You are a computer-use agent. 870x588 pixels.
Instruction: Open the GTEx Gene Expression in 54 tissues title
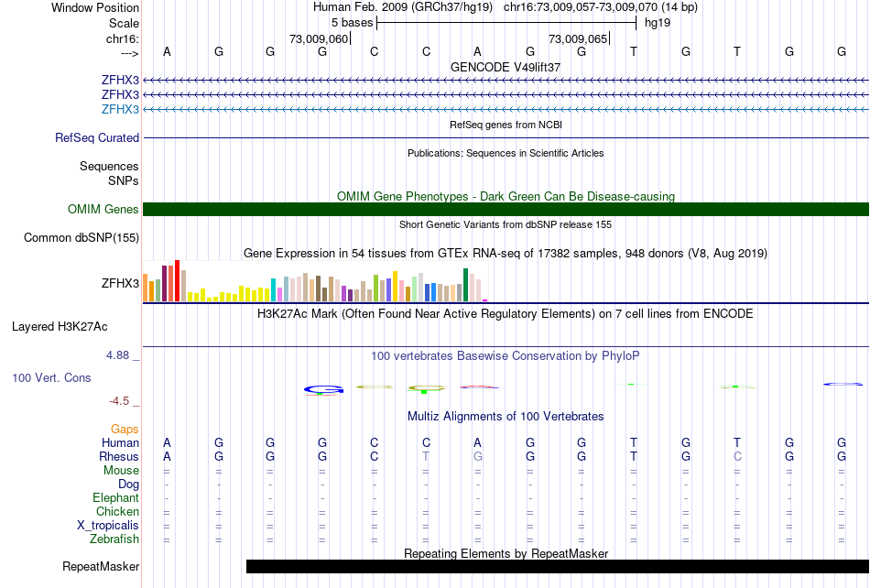pyautogui.click(x=506, y=254)
